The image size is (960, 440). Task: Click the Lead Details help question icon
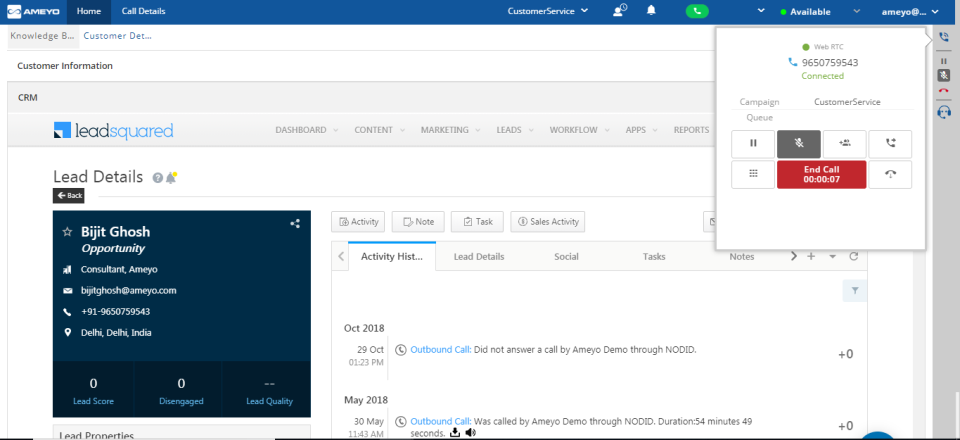158,178
